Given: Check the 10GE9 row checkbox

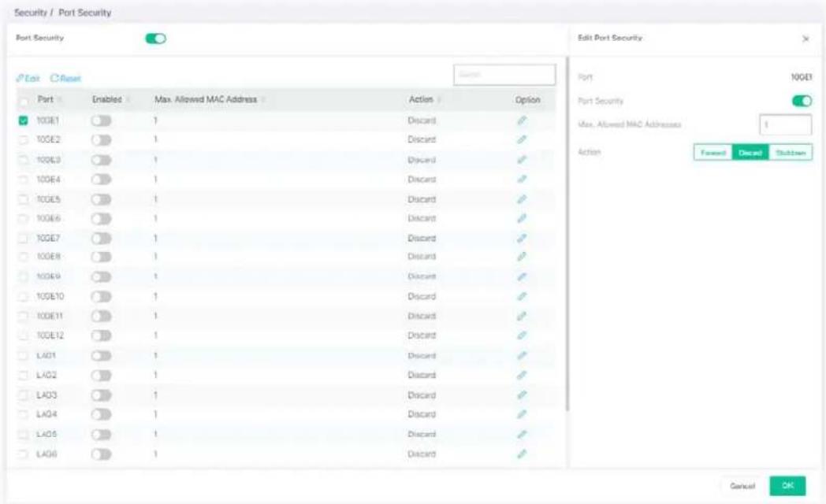Looking at the screenshot, I should (x=23, y=276).
